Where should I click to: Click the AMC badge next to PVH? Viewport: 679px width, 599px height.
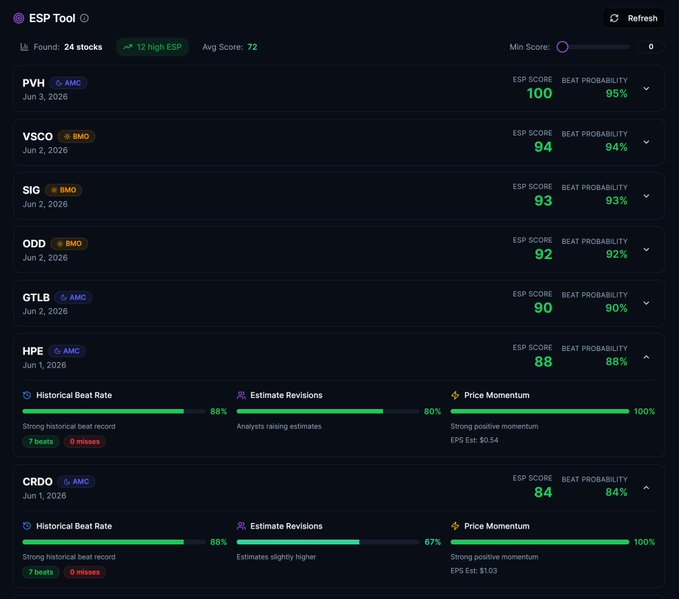click(68, 83)
